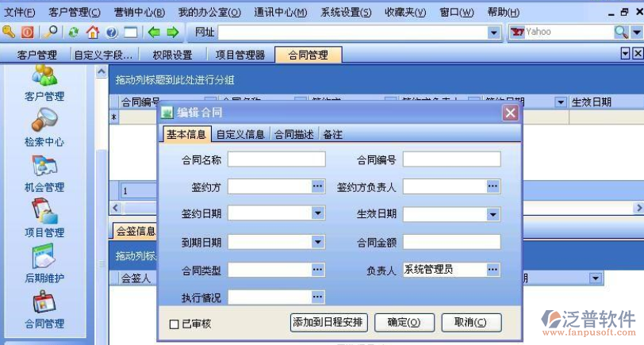Expand the 签约日期 date dropdown
This screenshot has width=644, height=345.
click(317, 214)
